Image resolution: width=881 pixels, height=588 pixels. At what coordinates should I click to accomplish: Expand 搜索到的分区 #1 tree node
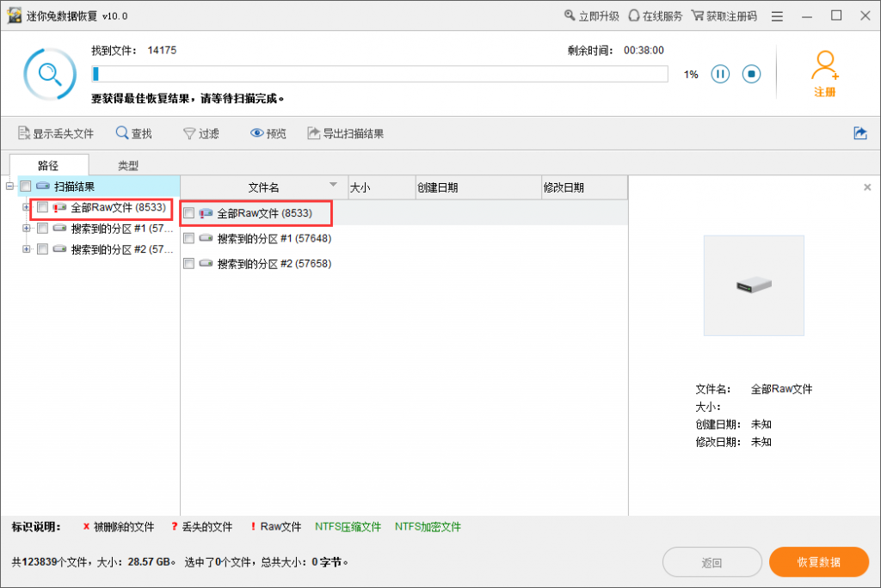(26, 228)
